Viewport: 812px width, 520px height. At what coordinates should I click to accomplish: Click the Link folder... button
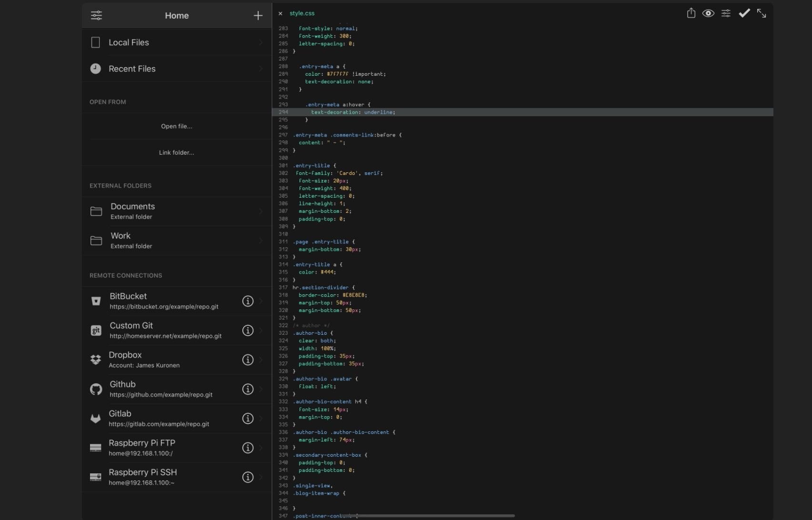coord(176,152)
